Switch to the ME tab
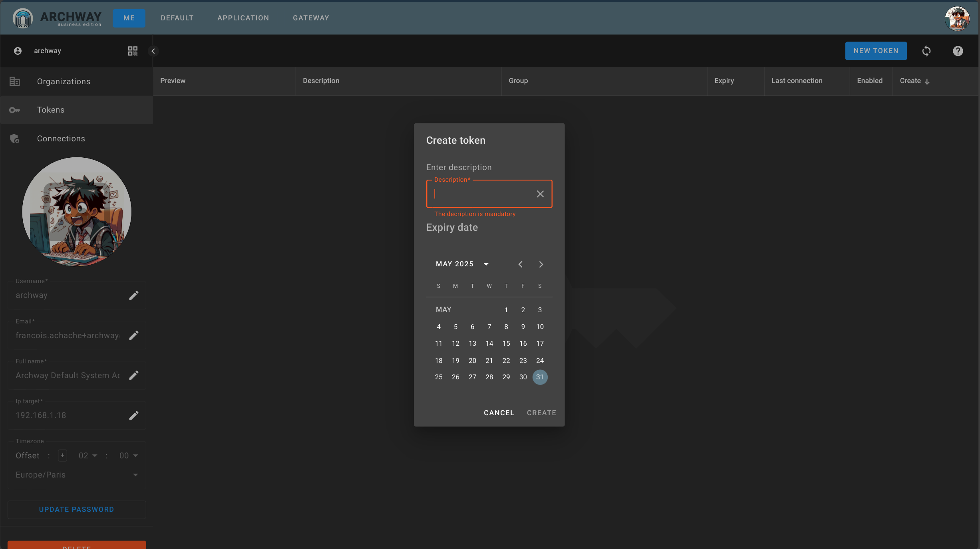The height and width of the screenshot is (549, 980). tap(129, 18)
